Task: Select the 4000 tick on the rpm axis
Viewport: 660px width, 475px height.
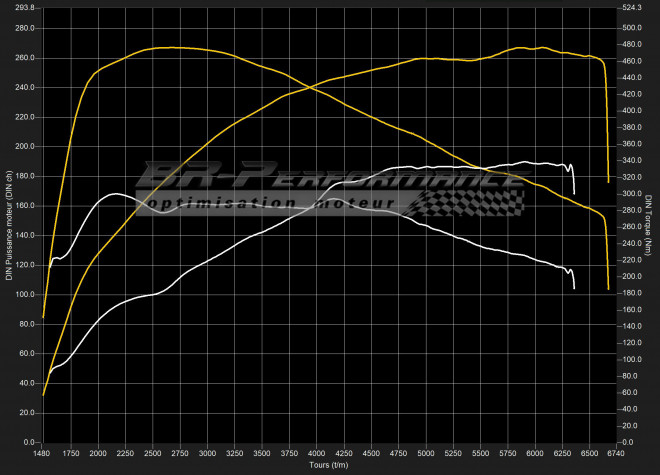Action: point(316,453)
